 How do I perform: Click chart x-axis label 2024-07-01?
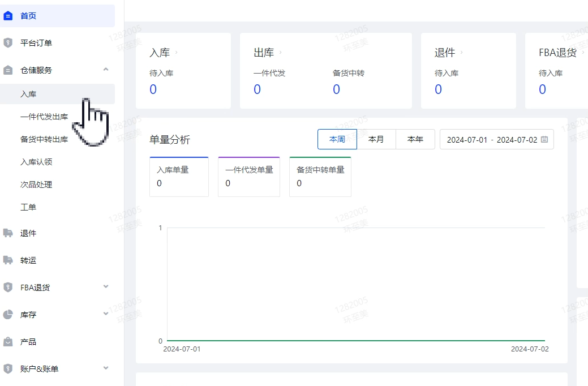[182, 349]
